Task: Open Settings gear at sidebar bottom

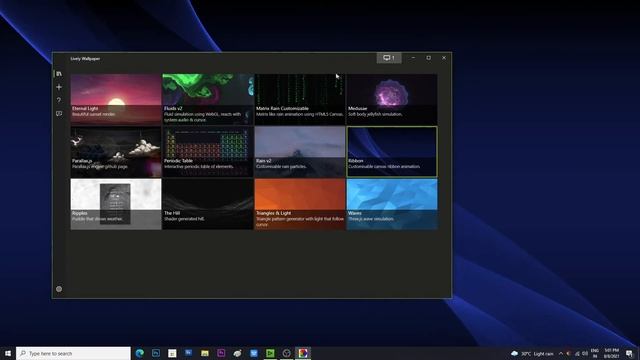Action: (x=59, y=289)
